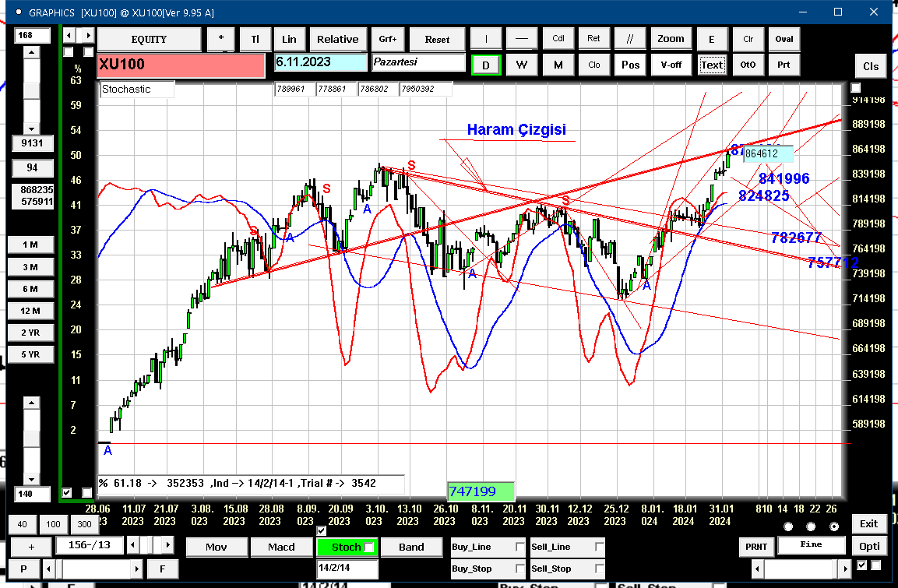Enable the Buy_Line checkbox
The height and width of the screenshot is (588, 898).
[519, 547]
